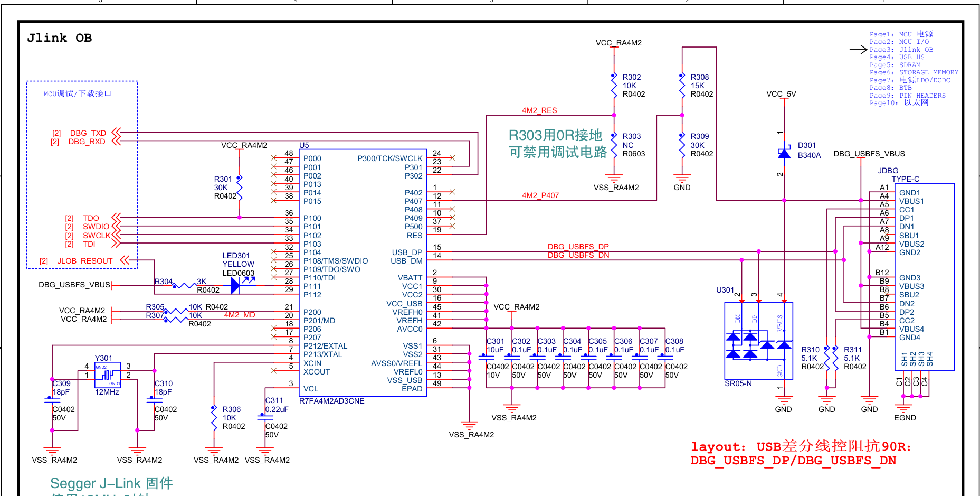Open Page4: USB HS index entry

897,57
